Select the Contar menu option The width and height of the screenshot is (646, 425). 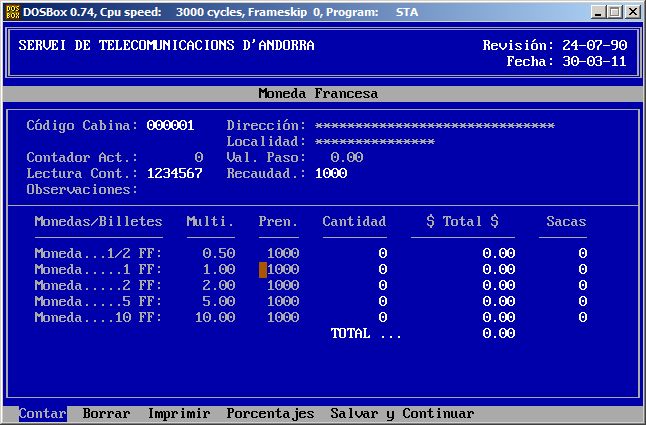(42, 414)
